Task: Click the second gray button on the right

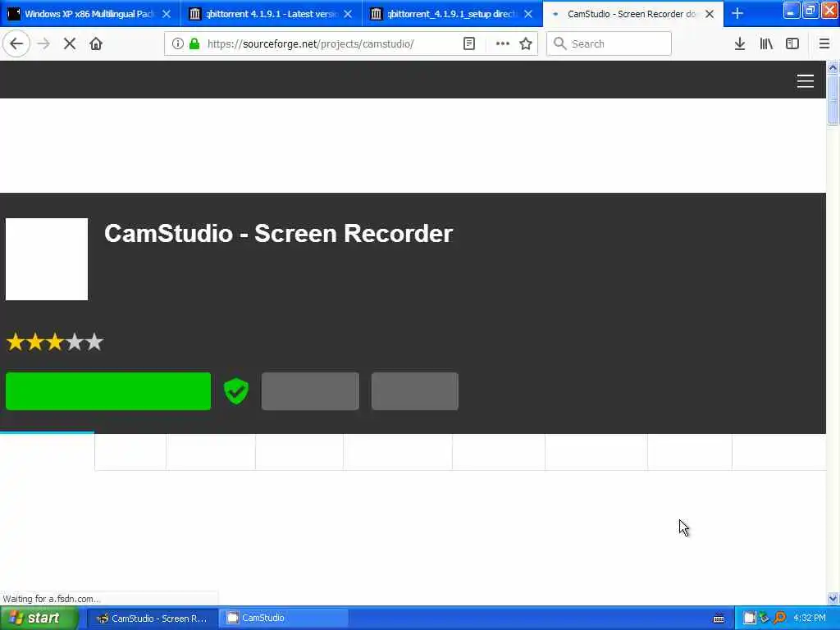Action: pyautogui.click(x=414, y=391)
